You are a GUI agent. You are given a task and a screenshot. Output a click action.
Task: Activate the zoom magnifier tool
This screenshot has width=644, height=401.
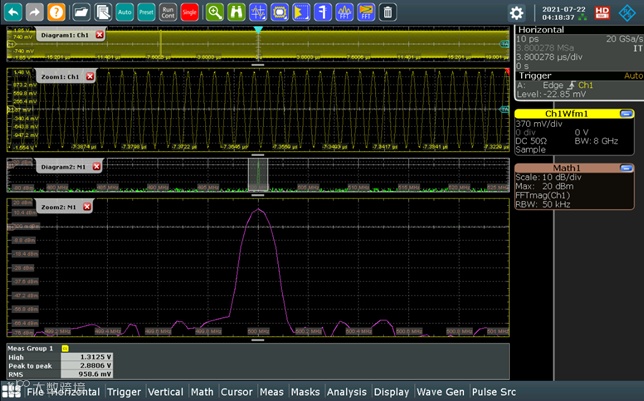coord(215,12)
